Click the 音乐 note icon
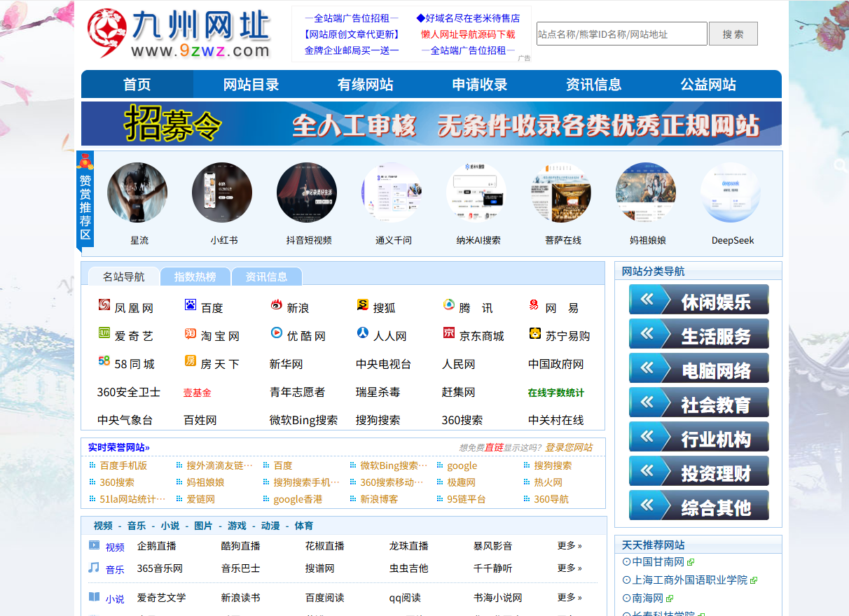This screenshot has width=849, height=616. (94, 568)
